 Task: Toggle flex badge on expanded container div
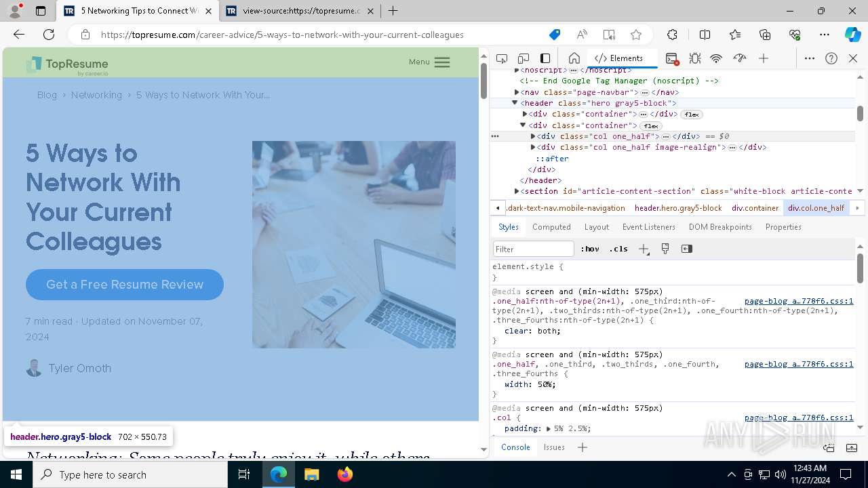[x=651, y=126]
